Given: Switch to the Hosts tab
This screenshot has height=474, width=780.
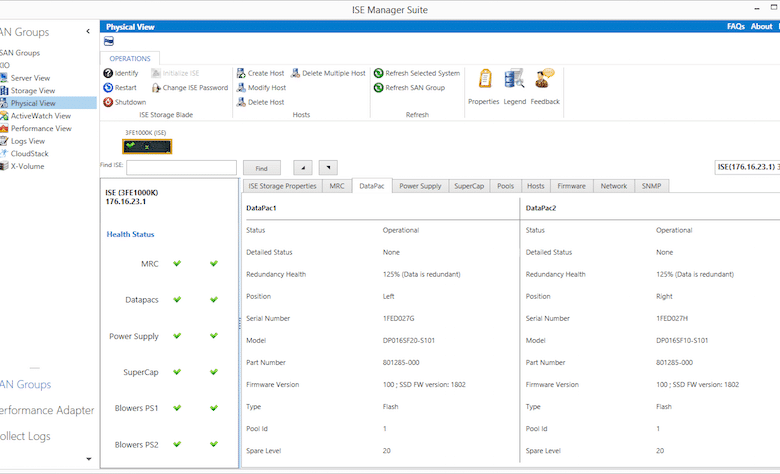Looking at the screenshot, I should tap(536, 186).
